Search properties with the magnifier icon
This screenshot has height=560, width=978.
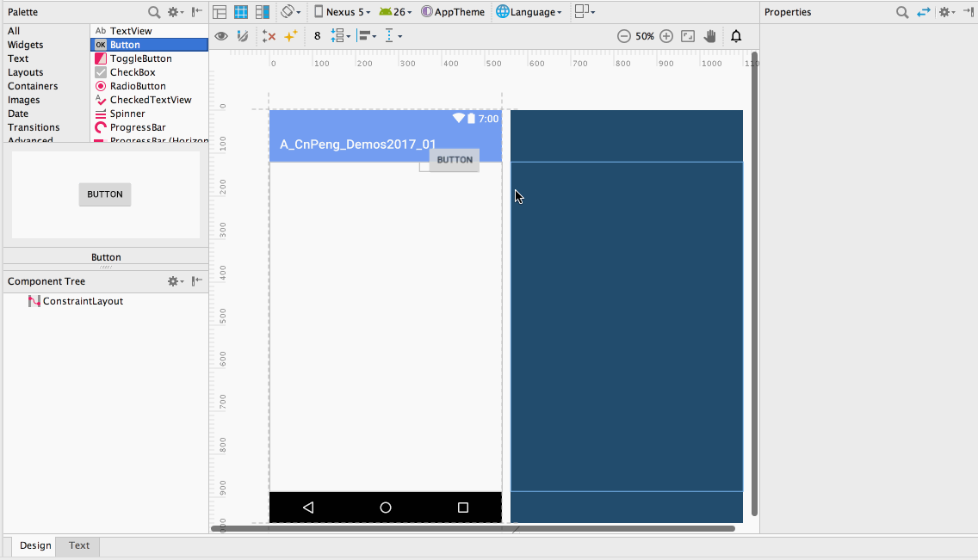902,12
